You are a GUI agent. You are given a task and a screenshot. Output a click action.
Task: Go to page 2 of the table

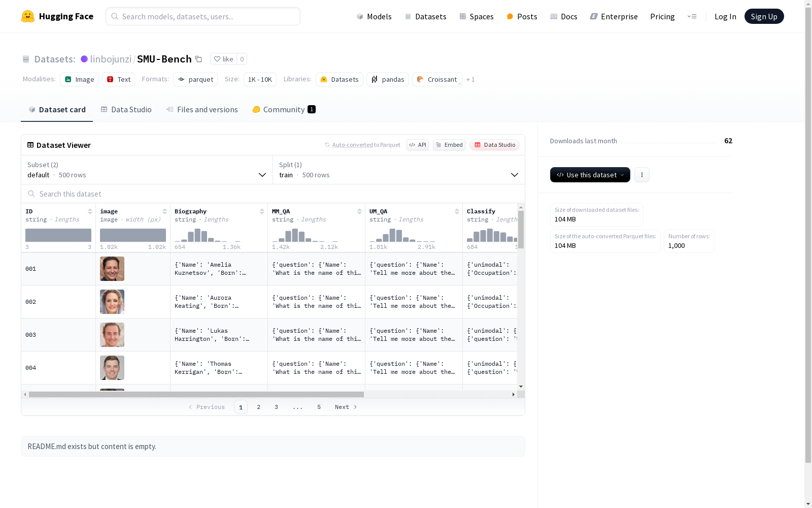click(259, 407)
